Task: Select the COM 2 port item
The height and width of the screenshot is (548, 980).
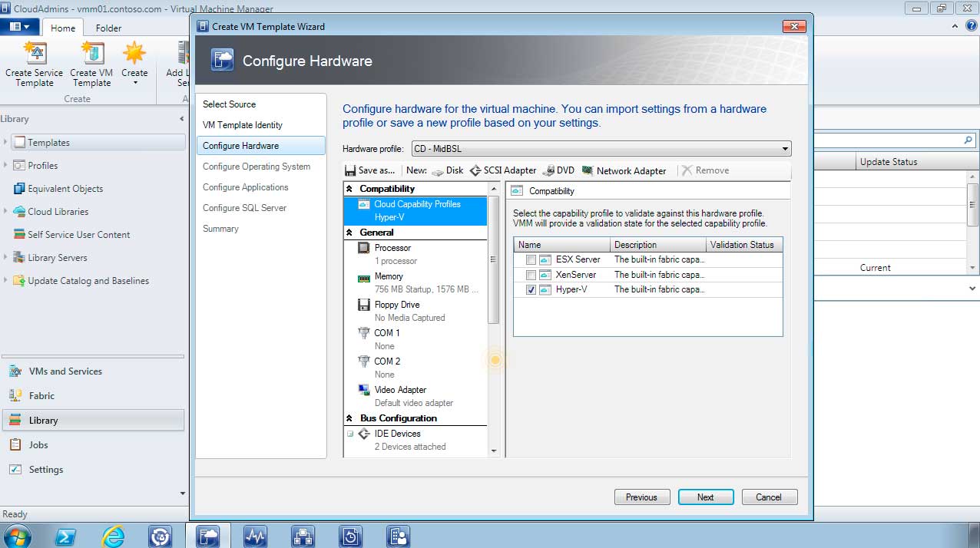Action: click(x=416, y=368)
